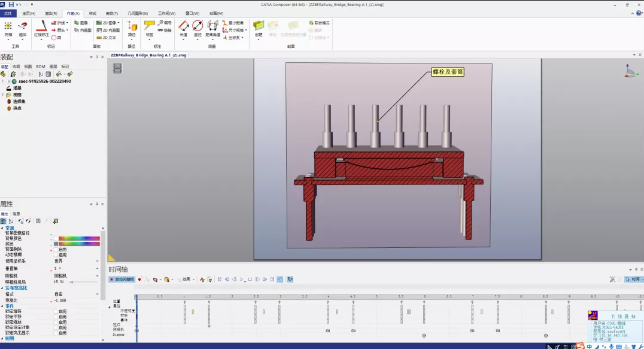
Task: Select the 场景 scene tree item
Action: point(17,88)
